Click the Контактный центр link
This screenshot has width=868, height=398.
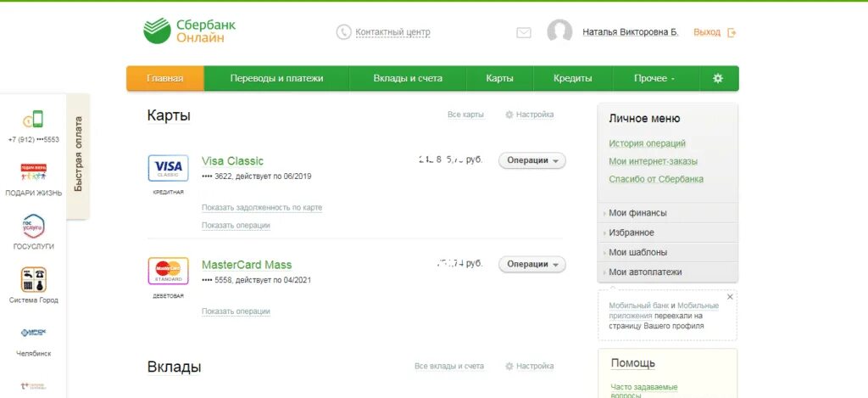(392, 32)
